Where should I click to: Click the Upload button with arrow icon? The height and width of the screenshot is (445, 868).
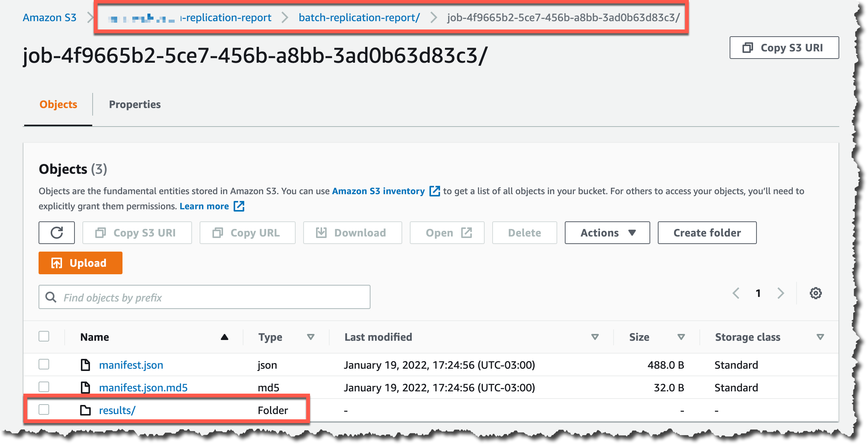[x=80, y=263]
